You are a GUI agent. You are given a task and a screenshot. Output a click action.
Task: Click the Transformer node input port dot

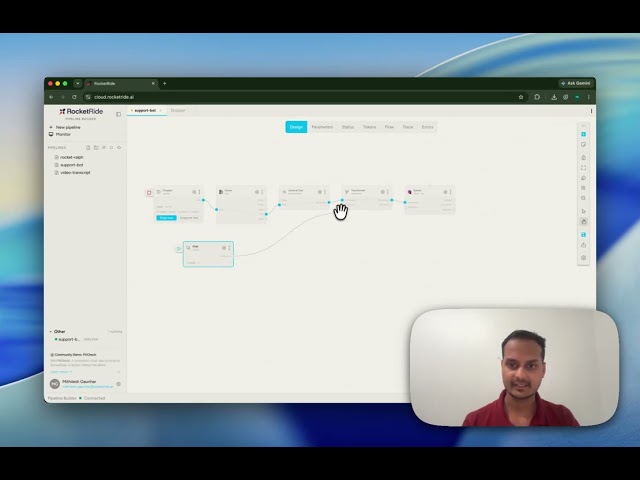(x=342, y=200)
